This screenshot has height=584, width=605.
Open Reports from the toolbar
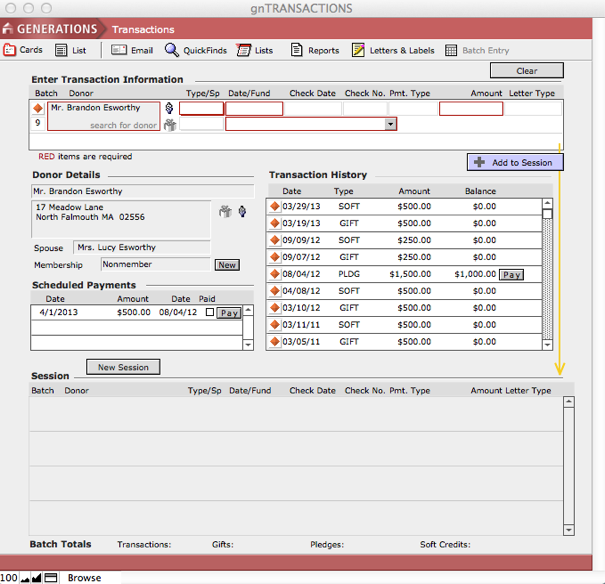pyautogui.click(x=297, y=50)
